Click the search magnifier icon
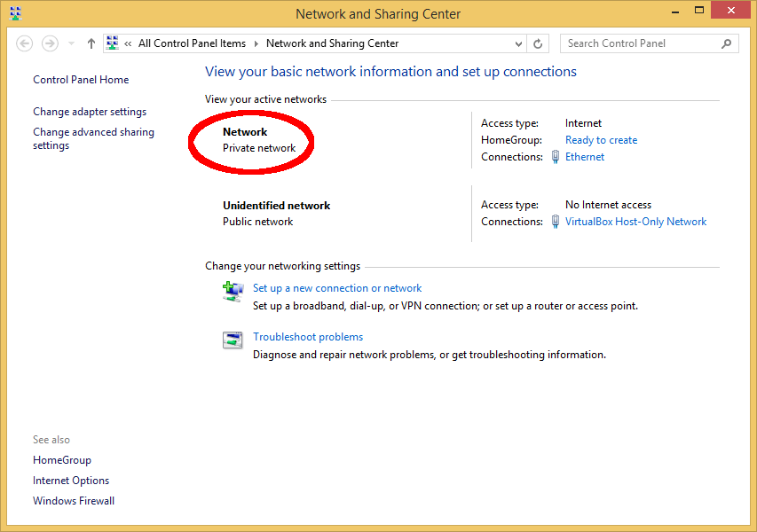This screenshot has height=532, width=757. click(x=726, y=43)
